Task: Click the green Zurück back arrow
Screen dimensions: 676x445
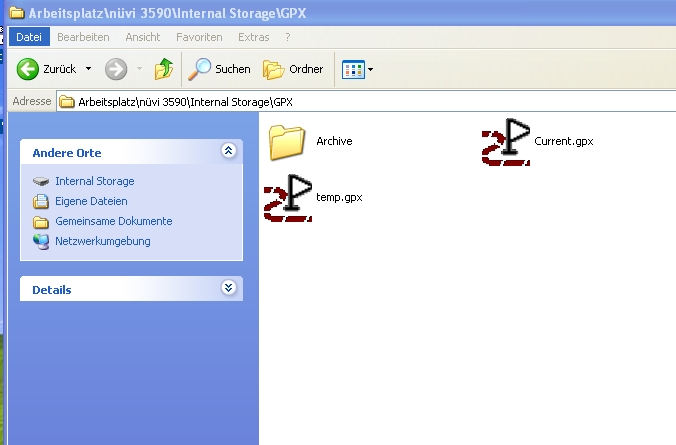Action: pos(28,69)
